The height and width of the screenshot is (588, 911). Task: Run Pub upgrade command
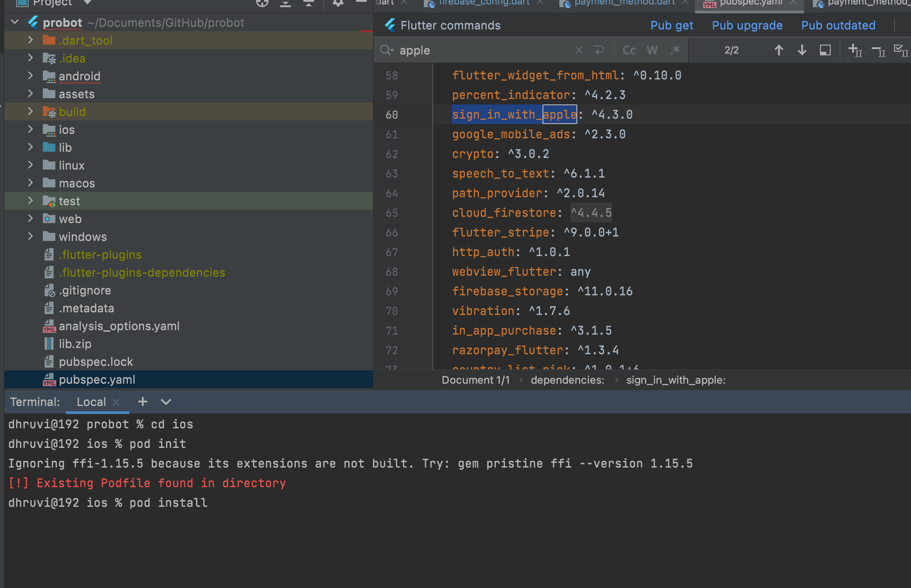pos(747,25)
